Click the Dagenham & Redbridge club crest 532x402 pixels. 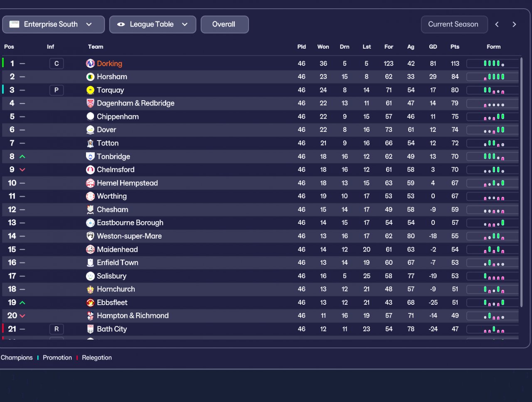coord(90,103)
